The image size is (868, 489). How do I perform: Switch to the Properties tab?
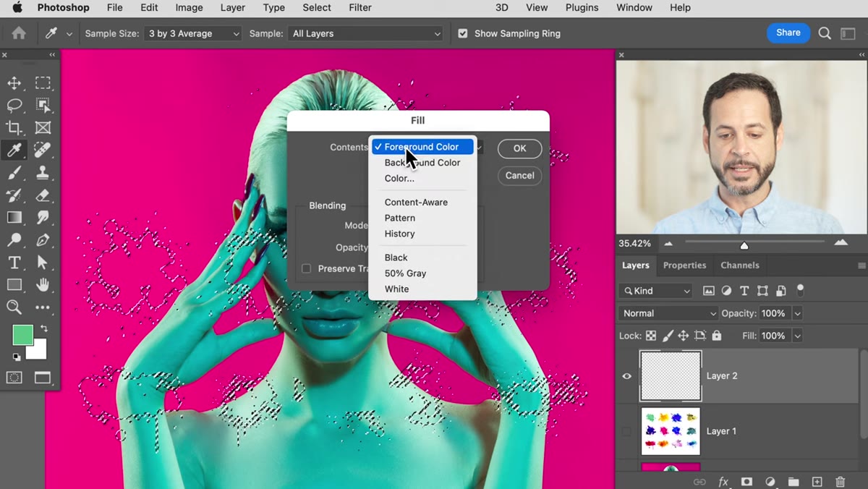click(x=684, y=265)
